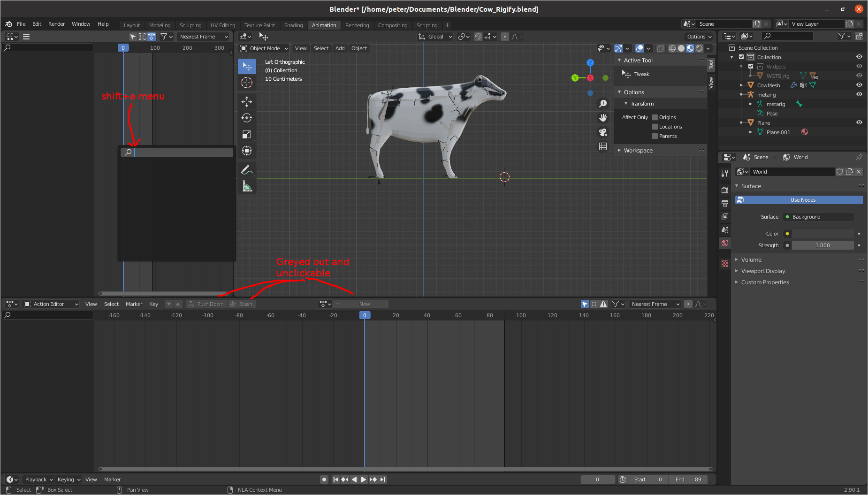Viewport: 868px width, 495px height.
Task: Switch orthographic perspective grid icon
Action: (603, 146)
